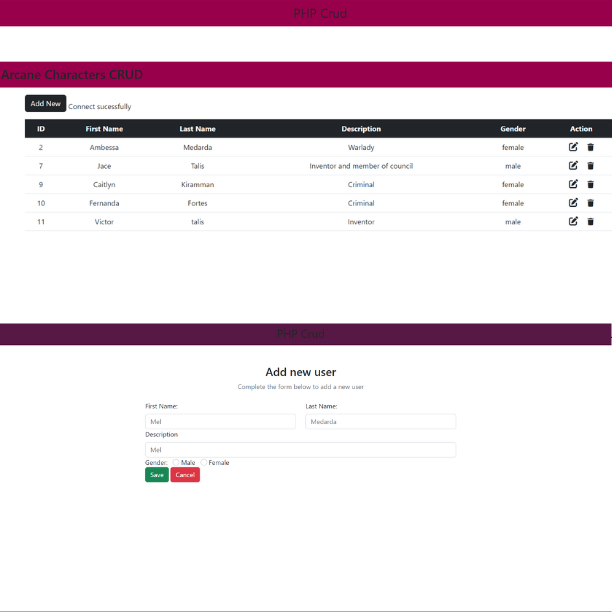Viewport: 612px width, 612px height.
Task: Choose the Female gender radio option
Action: [x=203, y=462]
